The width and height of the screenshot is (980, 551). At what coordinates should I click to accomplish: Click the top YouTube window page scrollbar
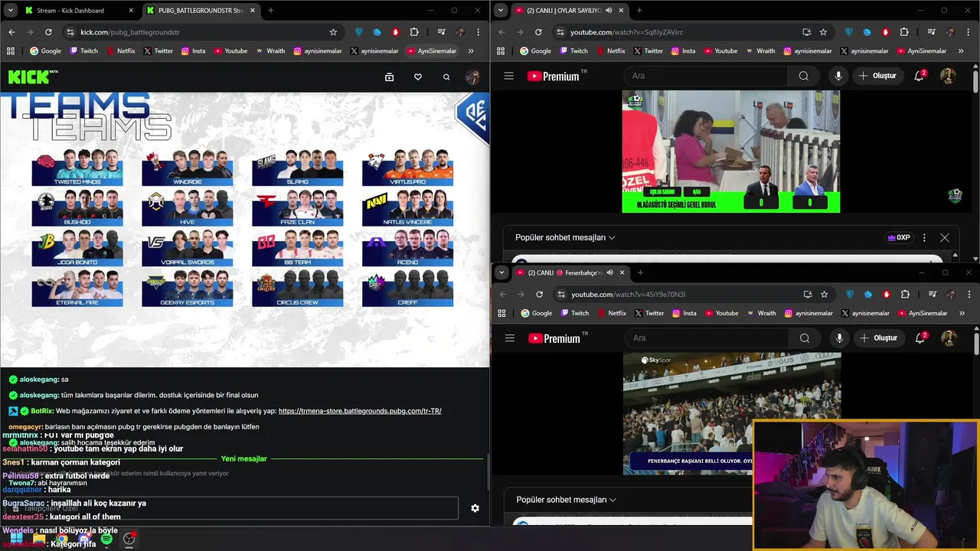point(975,82)
